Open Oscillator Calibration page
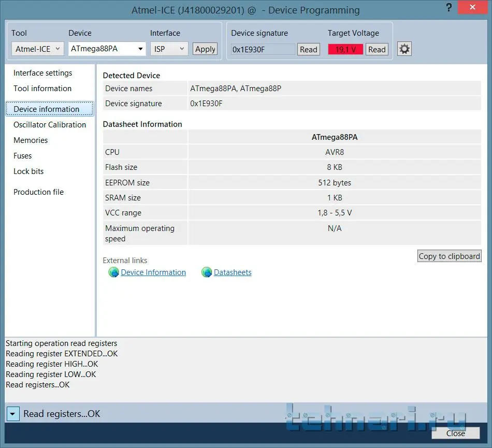492x448 pixels. pyautogui.click(x=50, y=124)
